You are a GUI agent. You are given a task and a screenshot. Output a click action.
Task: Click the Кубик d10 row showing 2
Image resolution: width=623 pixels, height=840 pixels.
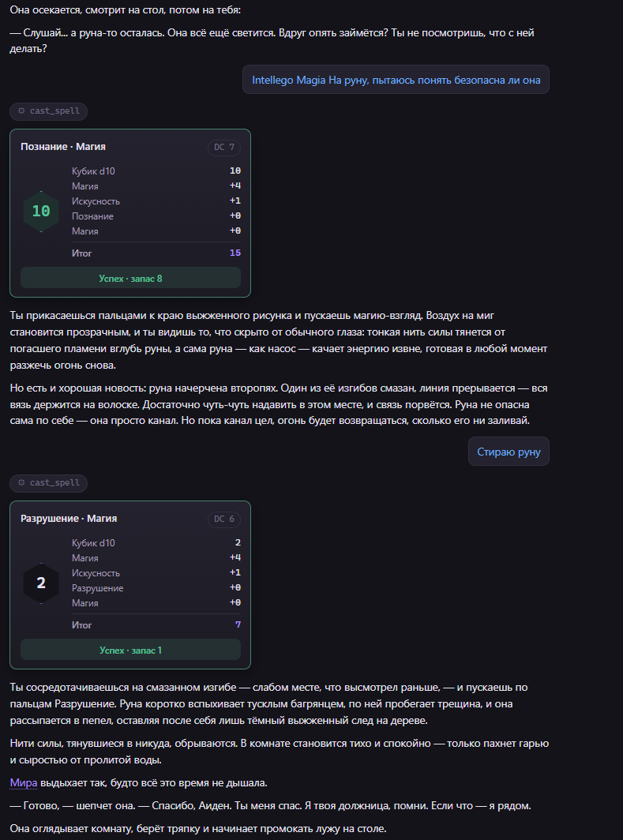pos(156,542)
